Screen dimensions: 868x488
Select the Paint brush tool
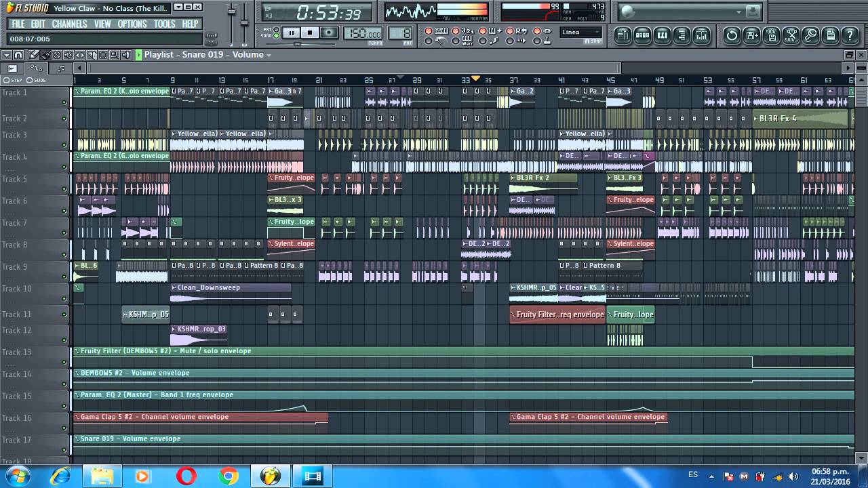(x=45, y=55)
